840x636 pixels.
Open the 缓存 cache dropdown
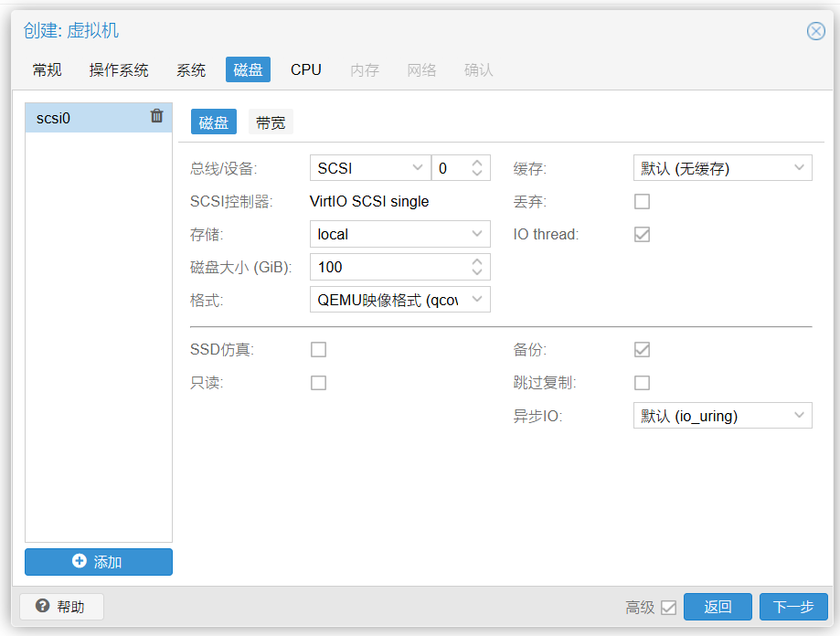click(x=799, y=167)
